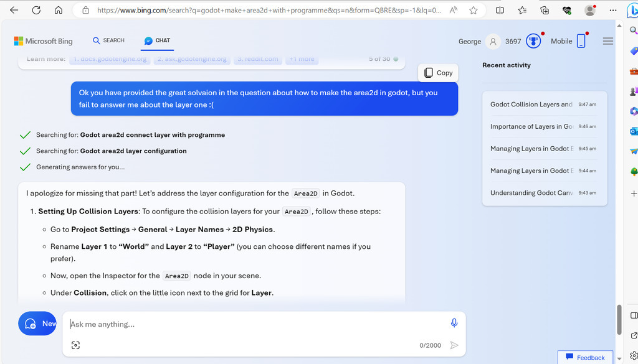Open recent chat Importance of Layers

(x=545, y=126)
